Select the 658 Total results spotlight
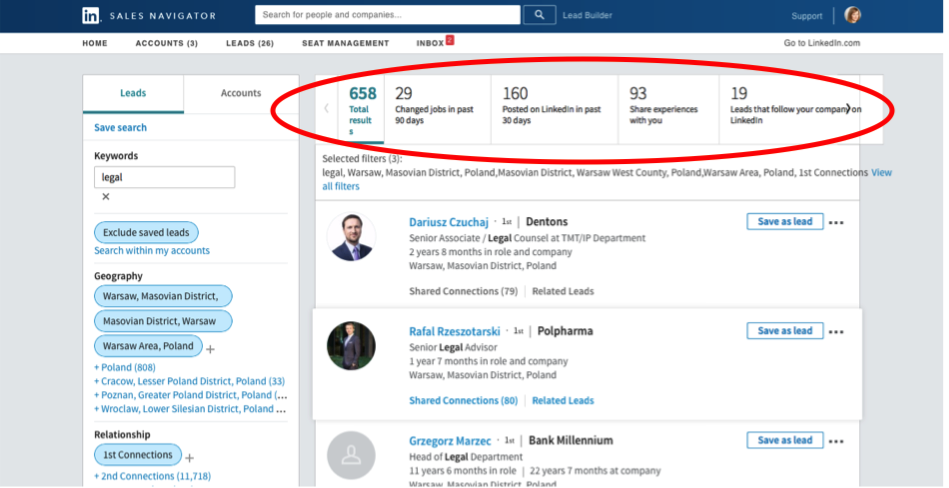This screenshot has width=949, height=488. pyautogui.click(x=361, y=109)
